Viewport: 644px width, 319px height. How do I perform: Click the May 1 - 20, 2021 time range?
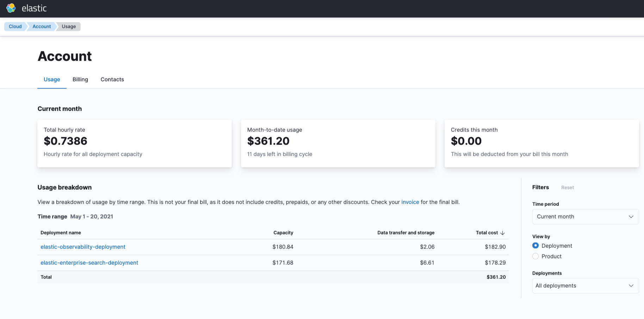pos(92,216)
